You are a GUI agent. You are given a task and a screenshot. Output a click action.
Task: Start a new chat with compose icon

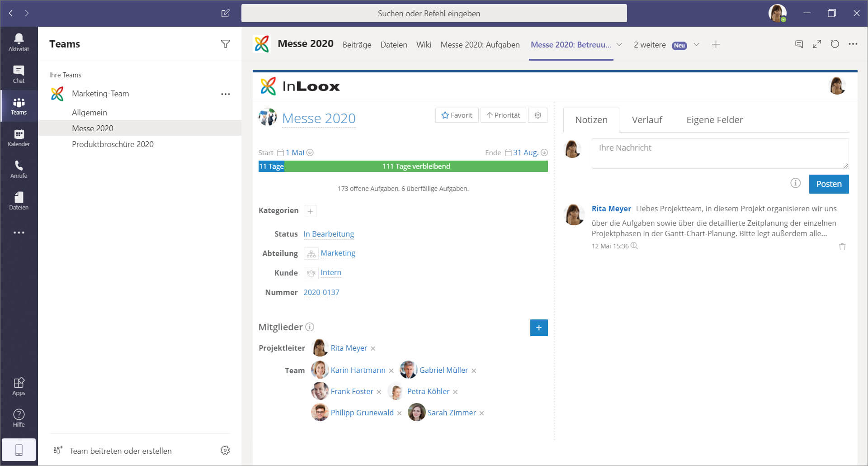pyautogui.click(x=225, y=13)
